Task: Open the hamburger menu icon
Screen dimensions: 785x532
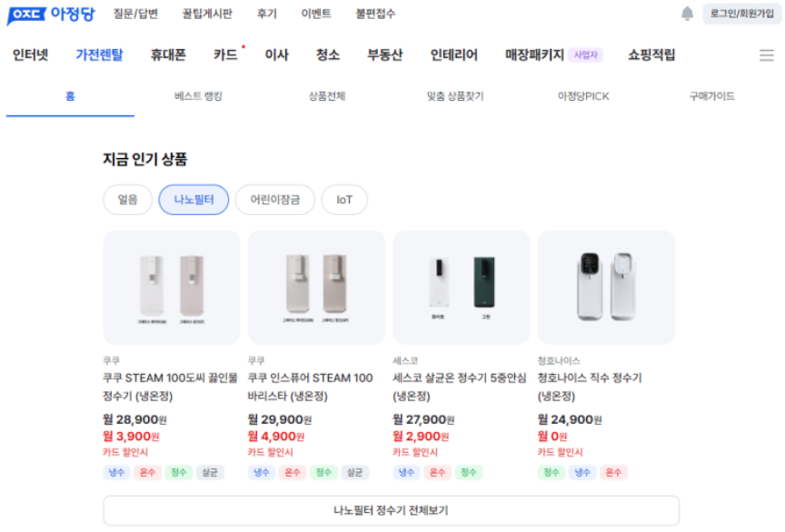Action: (767, 55)
